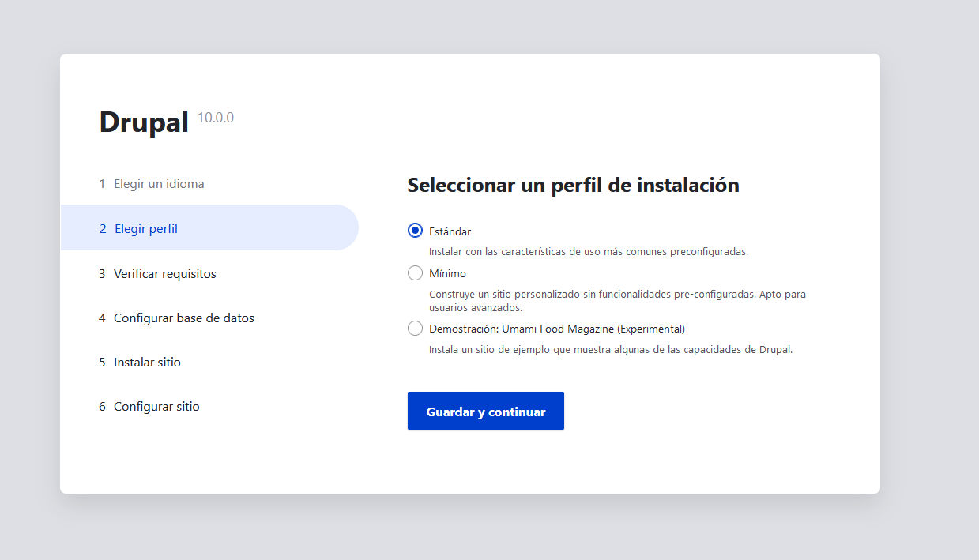
Task: Click the demo description about capacidades de Drupal
Action: tap(611, 349)
